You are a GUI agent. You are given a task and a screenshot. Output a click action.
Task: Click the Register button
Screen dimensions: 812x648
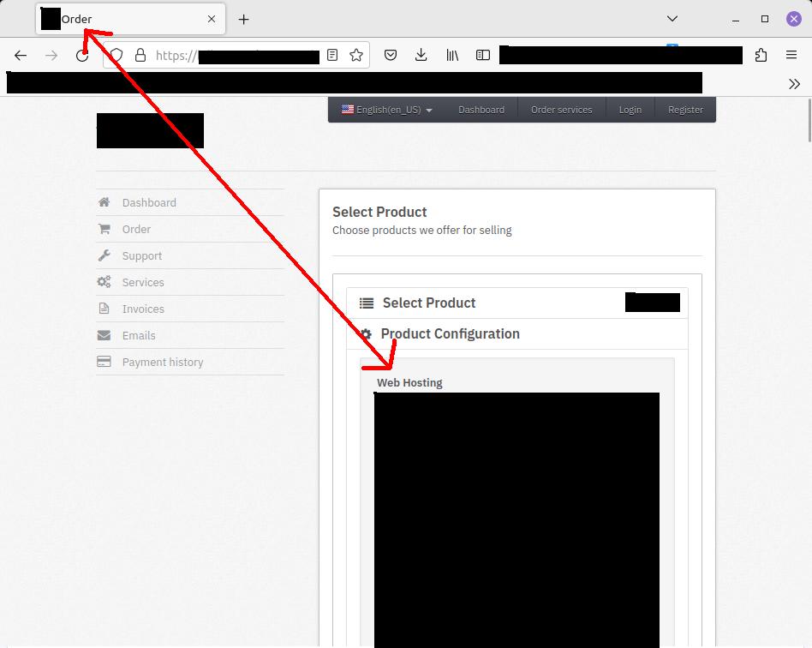tap(685, 109)
